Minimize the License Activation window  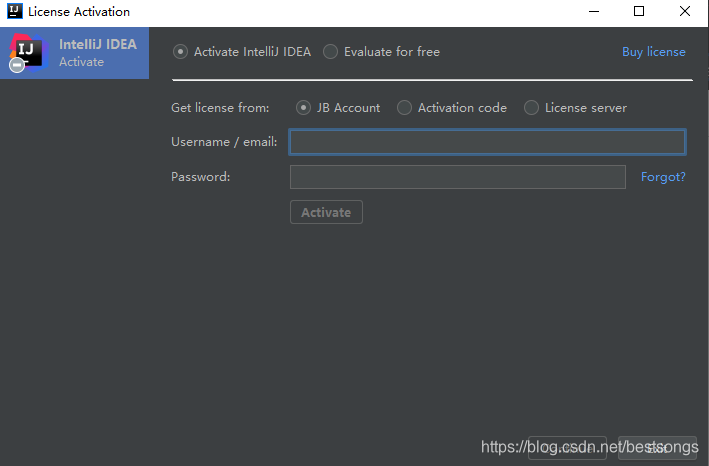click(x=594, y=11)
